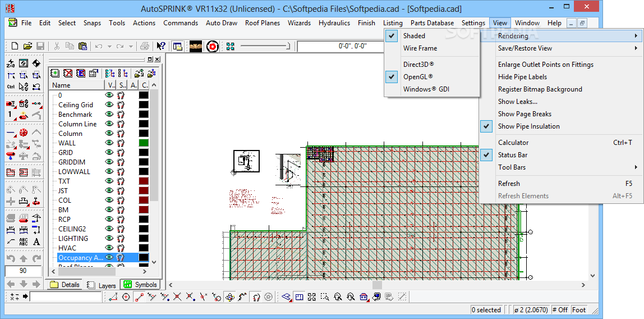Click the TXT layer dark red color swatch
This screenshot has width=644, height=319.
[x=144, y=181]
